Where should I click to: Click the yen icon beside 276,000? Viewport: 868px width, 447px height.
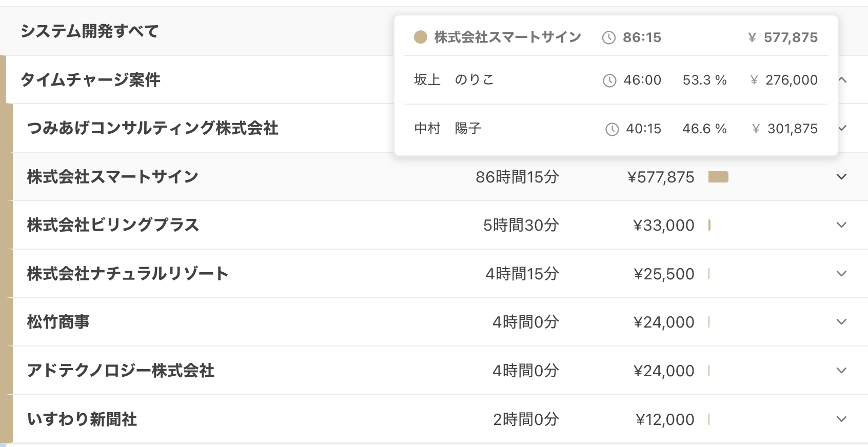pyautogui.click(x=754, y=80)
